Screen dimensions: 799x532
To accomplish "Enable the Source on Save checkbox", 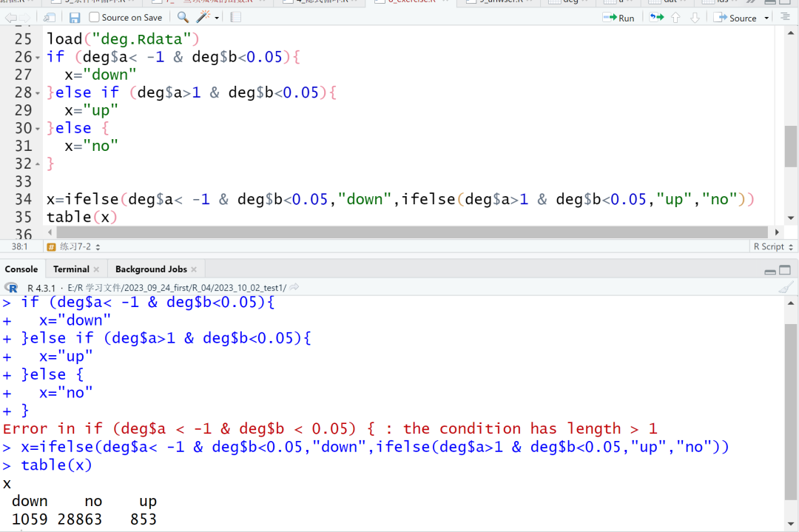I will click(94, 17).
